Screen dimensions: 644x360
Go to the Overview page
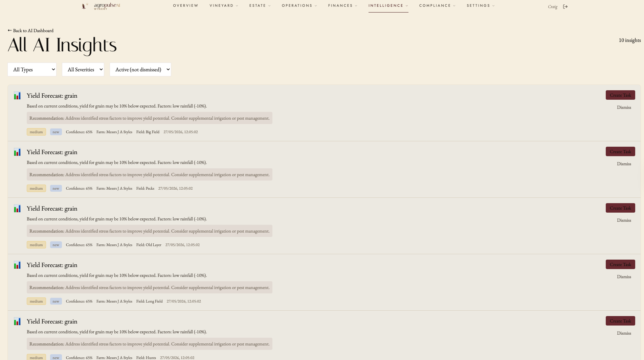click(186, 6)
